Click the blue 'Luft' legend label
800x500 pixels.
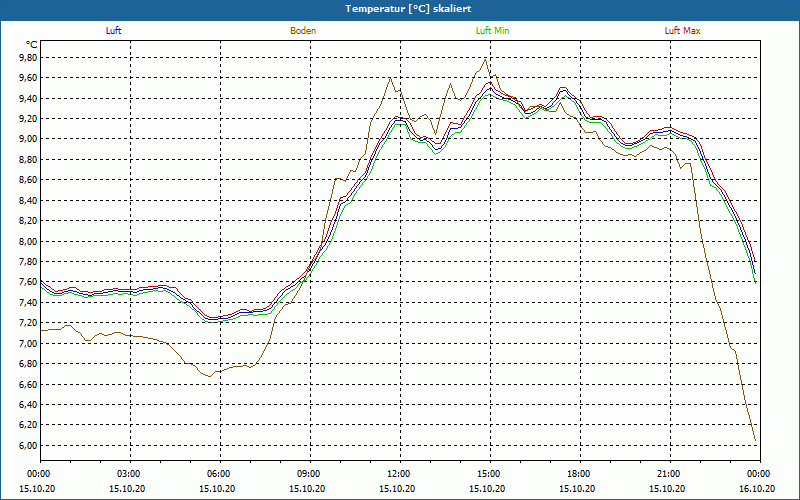(x=113, y=31)
